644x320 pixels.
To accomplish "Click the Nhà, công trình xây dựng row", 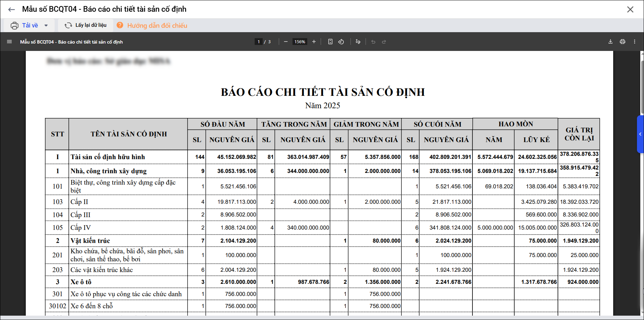I will pos(322,171).
